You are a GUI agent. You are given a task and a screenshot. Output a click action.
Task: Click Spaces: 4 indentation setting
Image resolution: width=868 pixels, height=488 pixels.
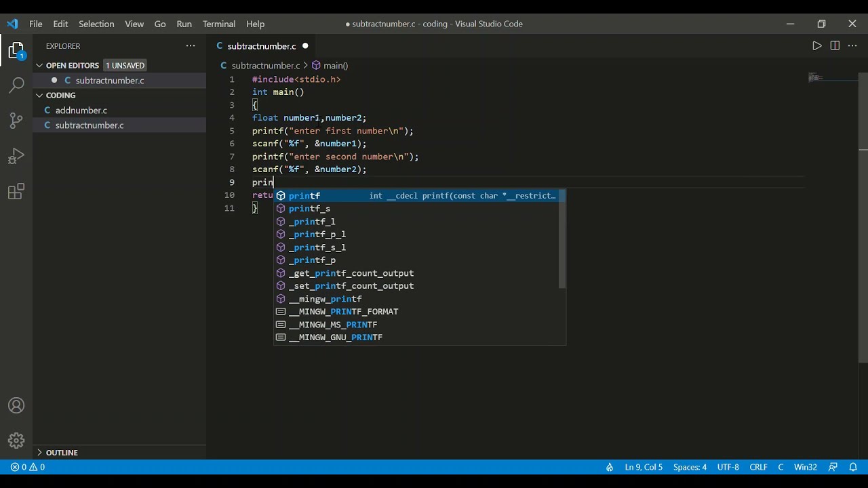tap(690, 467)
